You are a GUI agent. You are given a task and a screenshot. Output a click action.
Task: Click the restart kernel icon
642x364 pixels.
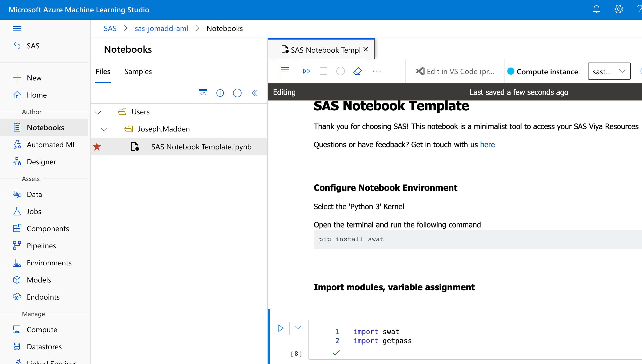340,71
